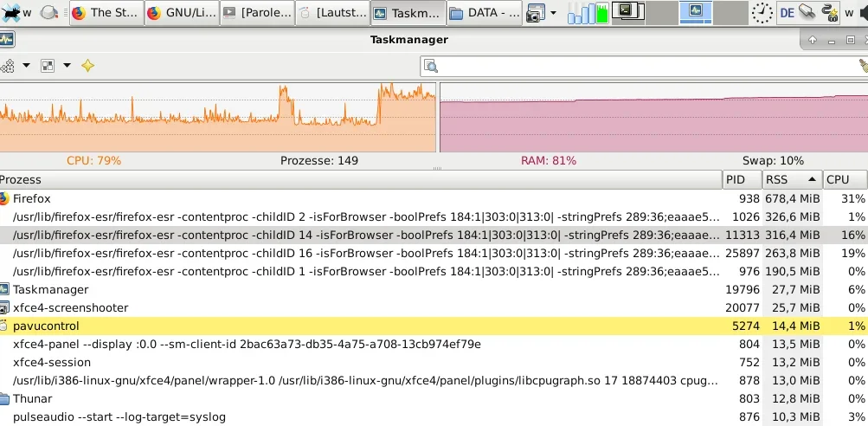Open the DE keyboard layout indicator
The image size is (868, 426).
tap(788, 13)
